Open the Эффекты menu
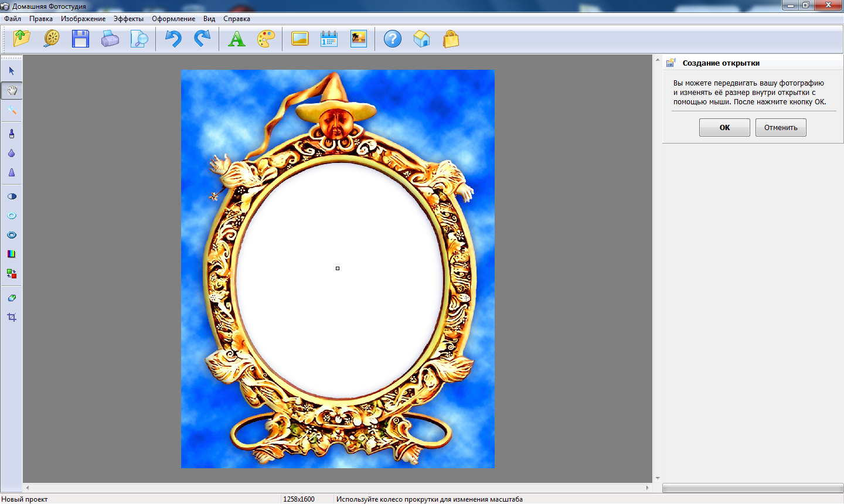Image resolution: width=844 pixels, height=504 pixels. tap(128, 19)
